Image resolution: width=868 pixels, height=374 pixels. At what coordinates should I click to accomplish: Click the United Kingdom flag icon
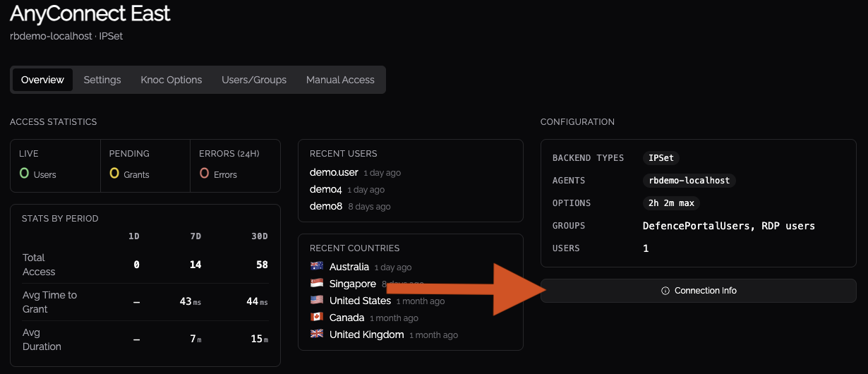(x=316, y=334)
